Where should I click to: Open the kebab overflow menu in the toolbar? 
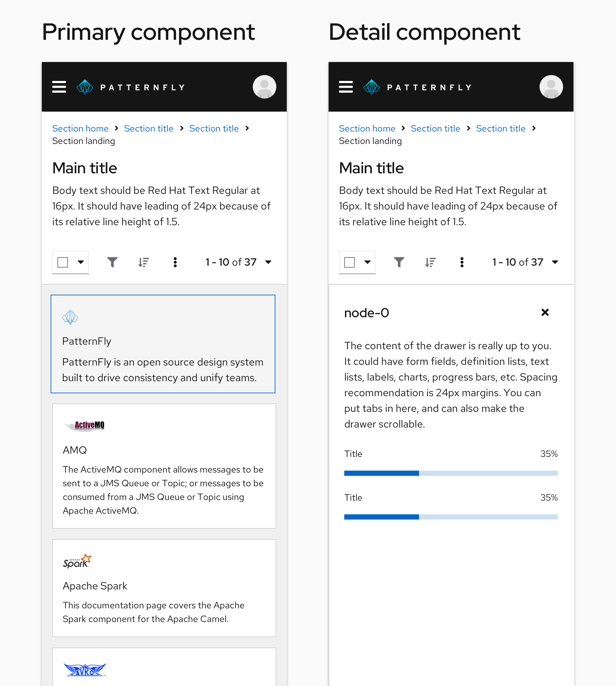point(175,262)
